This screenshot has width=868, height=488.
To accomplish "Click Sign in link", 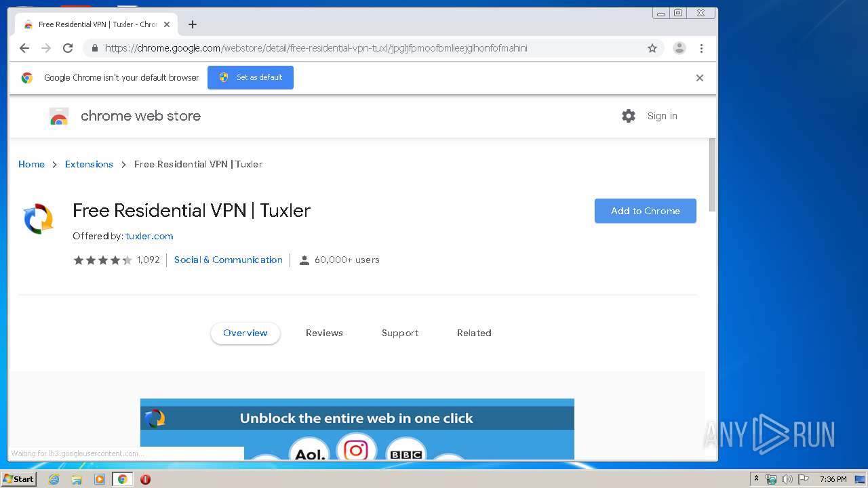I will [662, 116].
